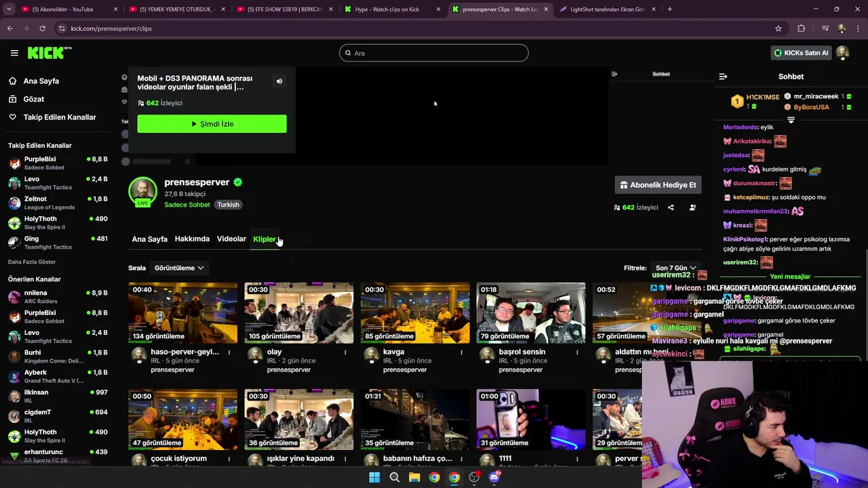Viewport: 868px width, 488px height.
Task: Click the green Şimdi İzle button
Action: click(212, 124)
